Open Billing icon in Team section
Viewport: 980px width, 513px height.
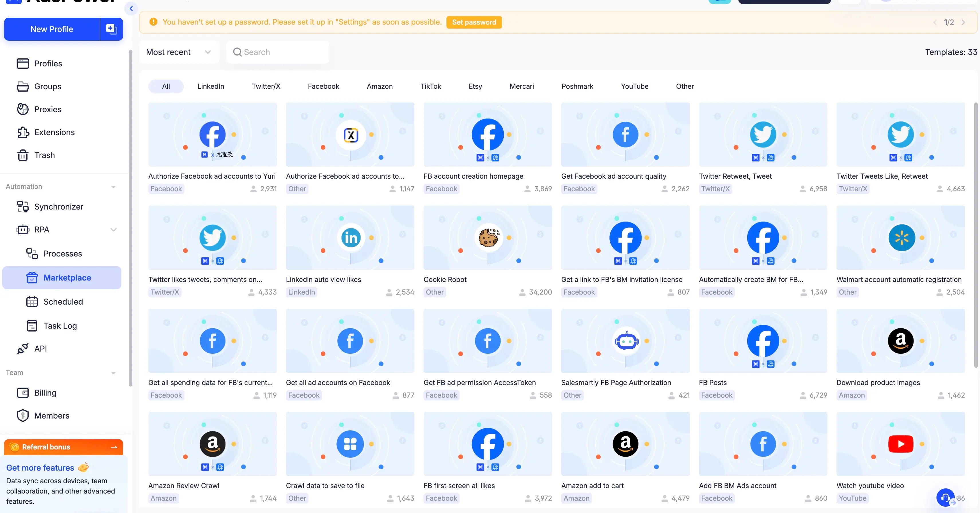pos(22,392)
